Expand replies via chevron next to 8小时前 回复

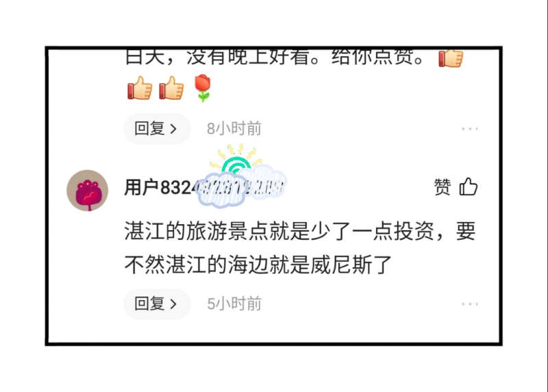[173, 129]
